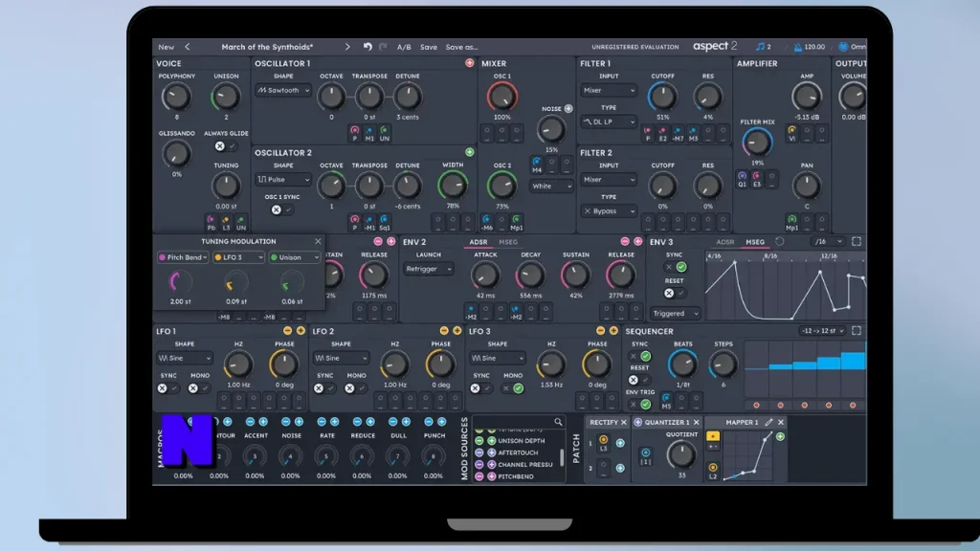Screen dimensions: 980x551
Task: Click the Save button
Action: [x=429, y=48]
